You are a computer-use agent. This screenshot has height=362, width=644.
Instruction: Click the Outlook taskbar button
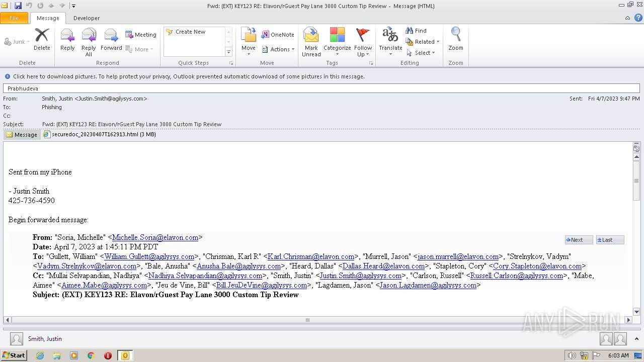[125, 355]
